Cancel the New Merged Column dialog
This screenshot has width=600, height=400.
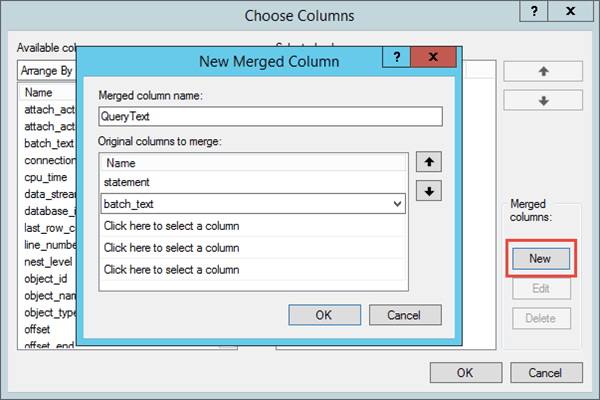[x=405, y=315]
